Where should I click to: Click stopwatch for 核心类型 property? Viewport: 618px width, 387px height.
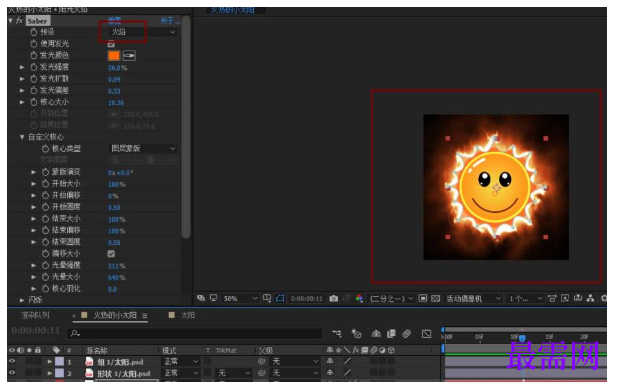click(x=45, y=149)
